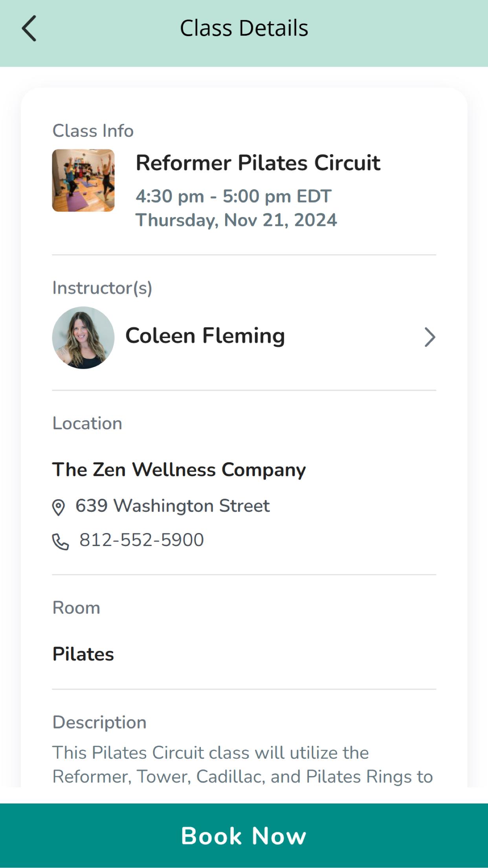This screenshot has width=488, height=868.
Task: Open 639 Washington Street address
Action: click(172, 506)
